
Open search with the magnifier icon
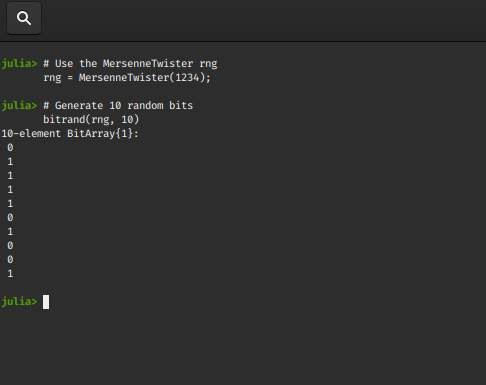(x=24, y=18)
